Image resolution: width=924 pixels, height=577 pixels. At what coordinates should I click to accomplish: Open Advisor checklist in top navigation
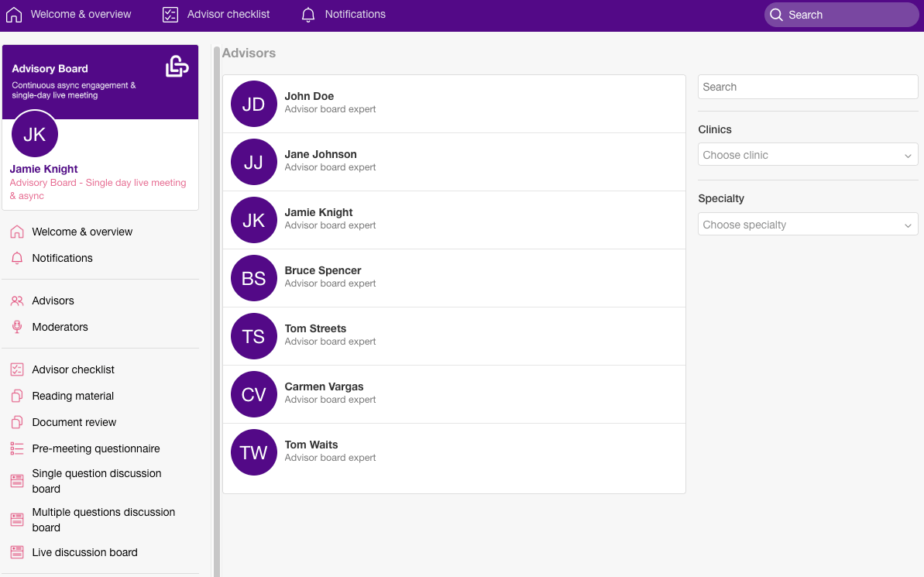(228, 14)
